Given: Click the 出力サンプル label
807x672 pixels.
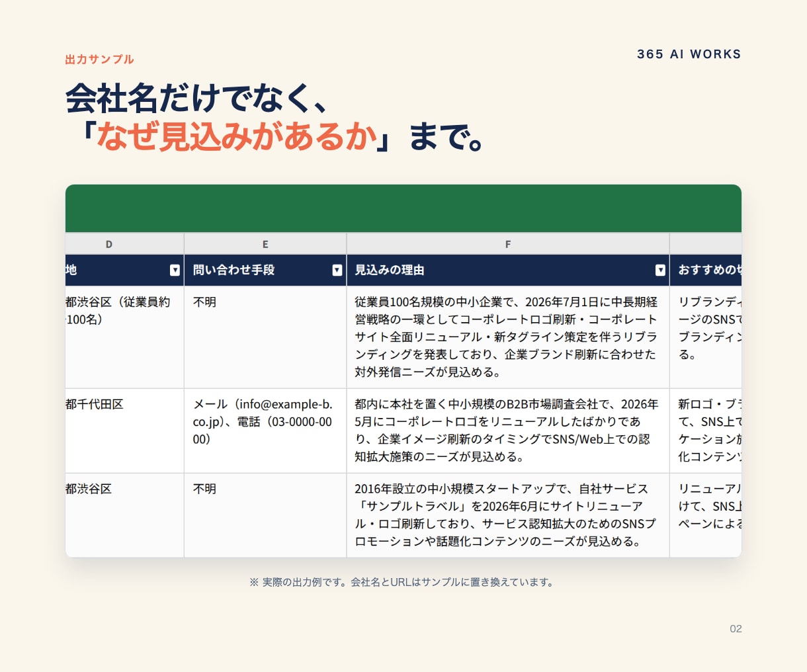Looking at the screenshot, I should pyautogui.click(x=99, y=60).
